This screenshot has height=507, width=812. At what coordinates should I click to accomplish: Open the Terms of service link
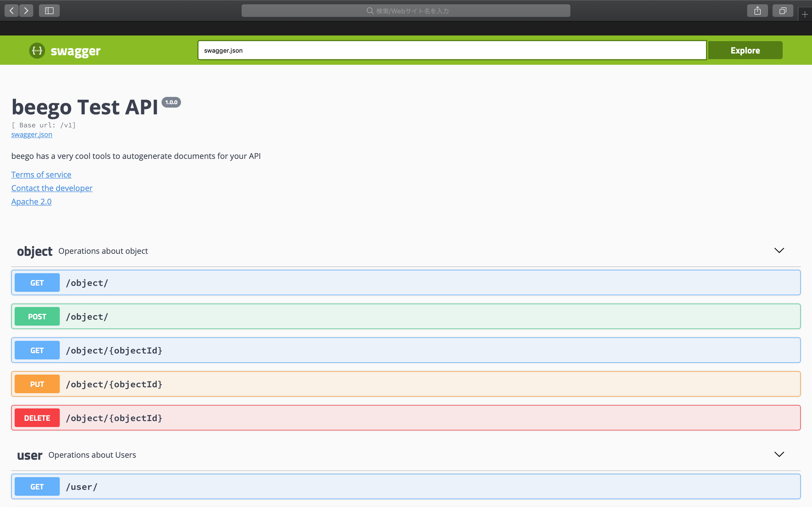click(x=41, y=175)
